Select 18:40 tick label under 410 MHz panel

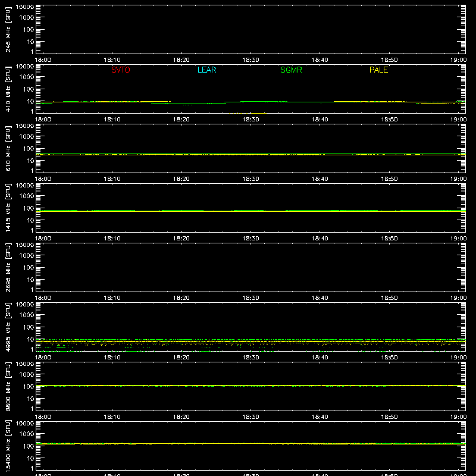[x=320, y=120]
